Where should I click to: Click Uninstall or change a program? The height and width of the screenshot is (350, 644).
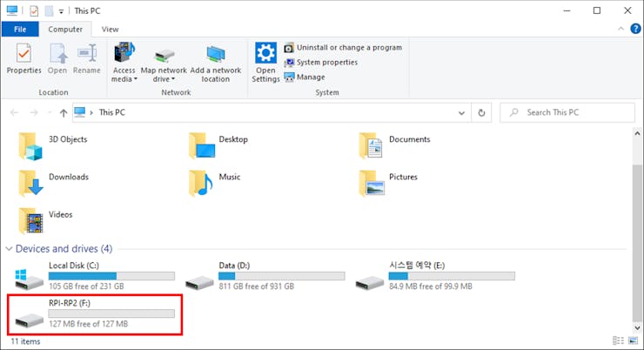point(343,48)
